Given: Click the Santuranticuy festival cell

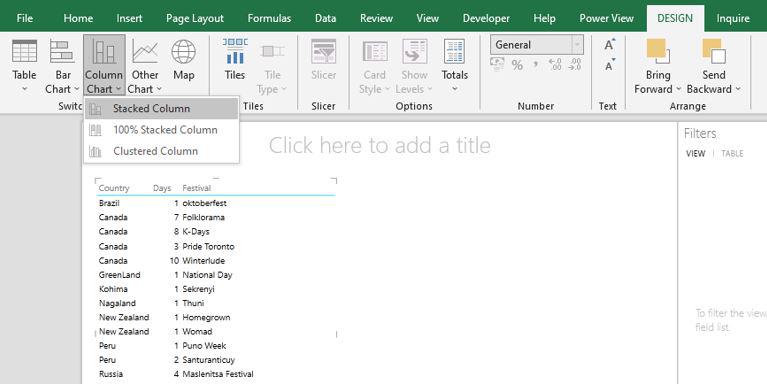Looking at the screenshot, I should 208,360.
